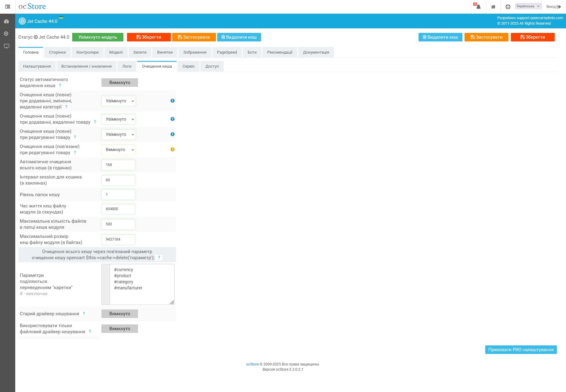This screenshot has width=566, height=392.
Task: Open the language dropdown Українська
Action: tap(528, 6)
